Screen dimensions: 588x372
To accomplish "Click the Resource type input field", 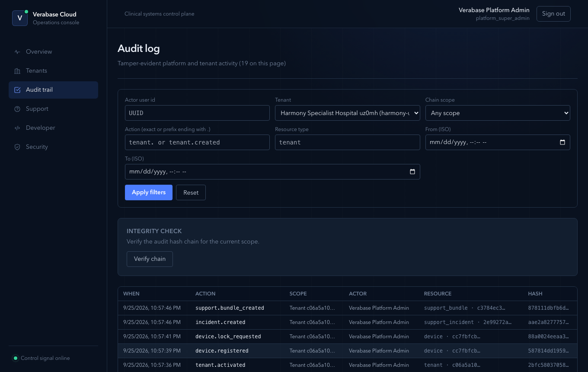I will tap(348, 142).
